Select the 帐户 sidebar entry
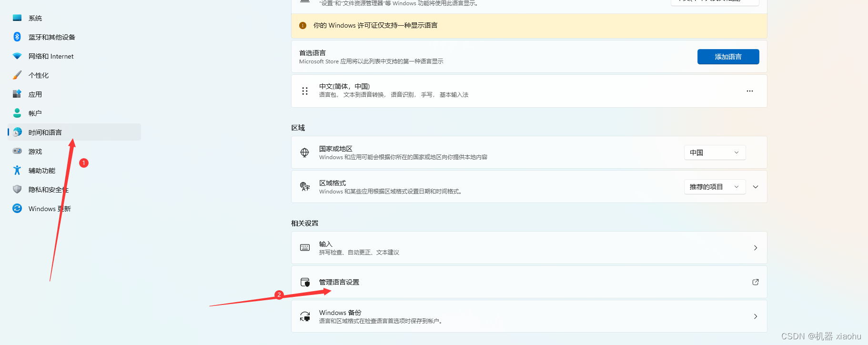This screenshot has height=345, width=868. point(74,113)
